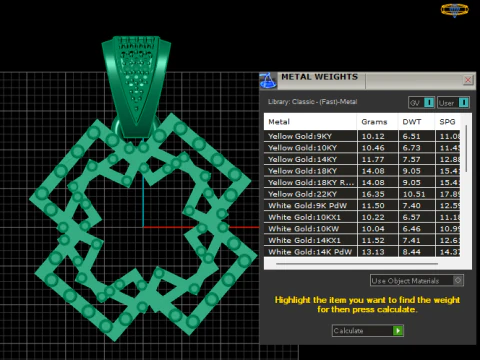Viewport: 480px width, 360px height.
Task: Click the vertical scrollbar of metals list
Action: coord(466,149)
